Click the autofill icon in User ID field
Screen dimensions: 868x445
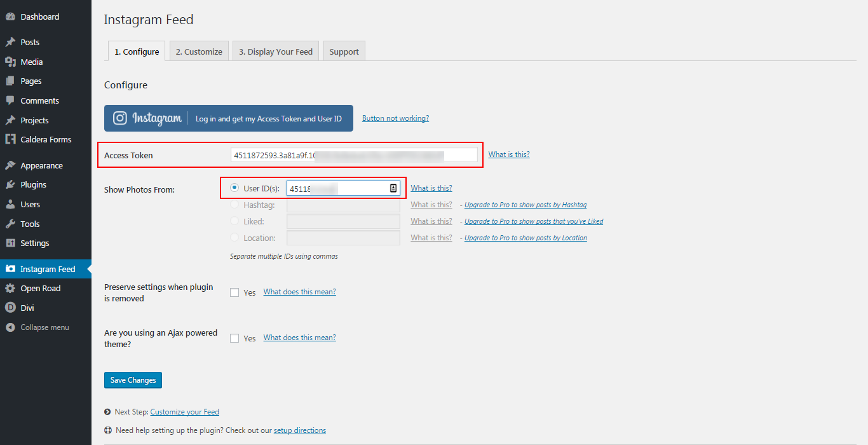pyautogui.click(x=393, y=188)
